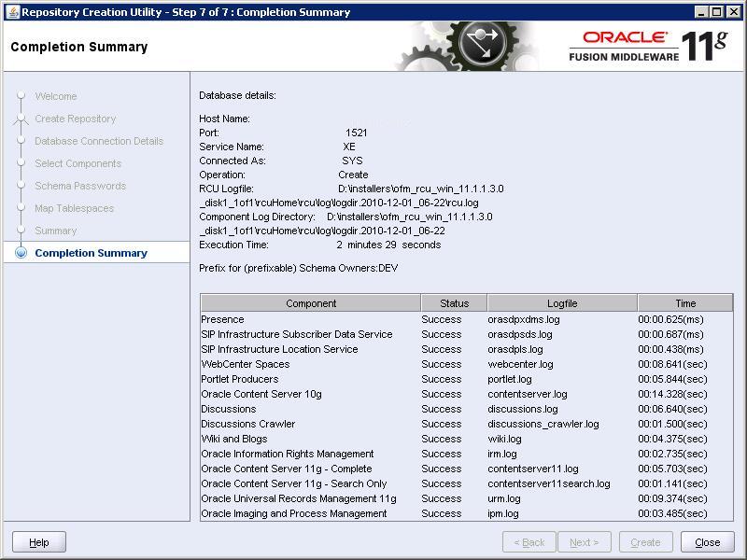
Task: Select the Create Repository step
Action: click(76, 119)
